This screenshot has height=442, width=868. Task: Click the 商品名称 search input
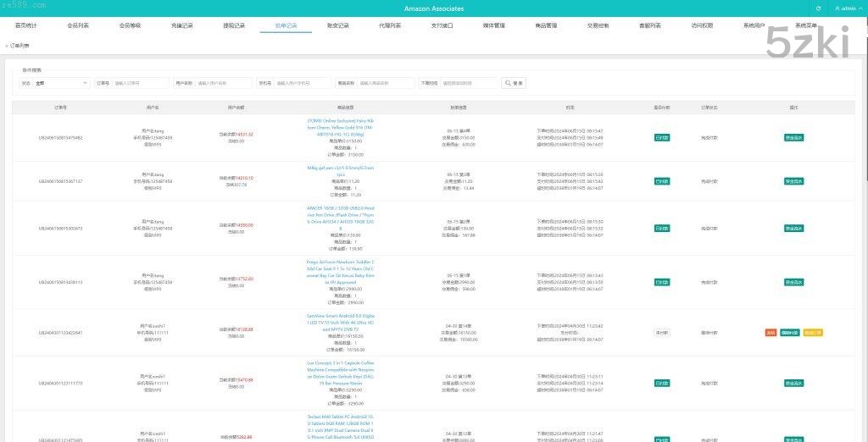tap(386, 83)
